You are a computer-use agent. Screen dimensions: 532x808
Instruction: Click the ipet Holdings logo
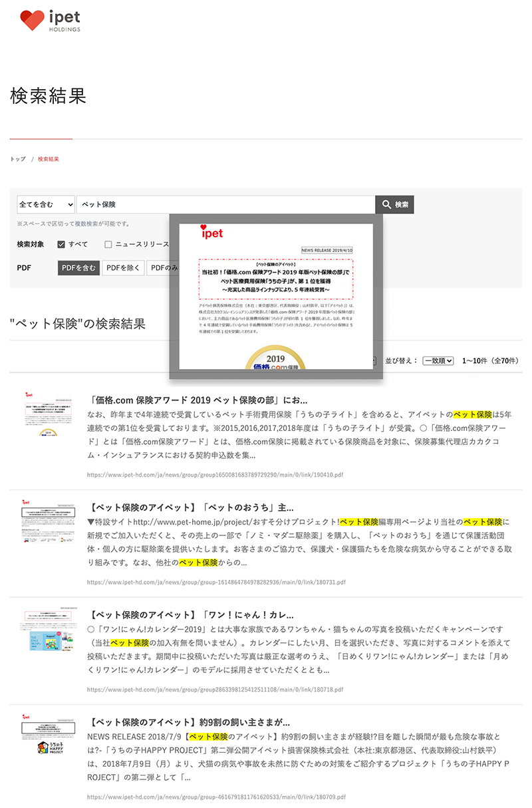click(51, 21)
